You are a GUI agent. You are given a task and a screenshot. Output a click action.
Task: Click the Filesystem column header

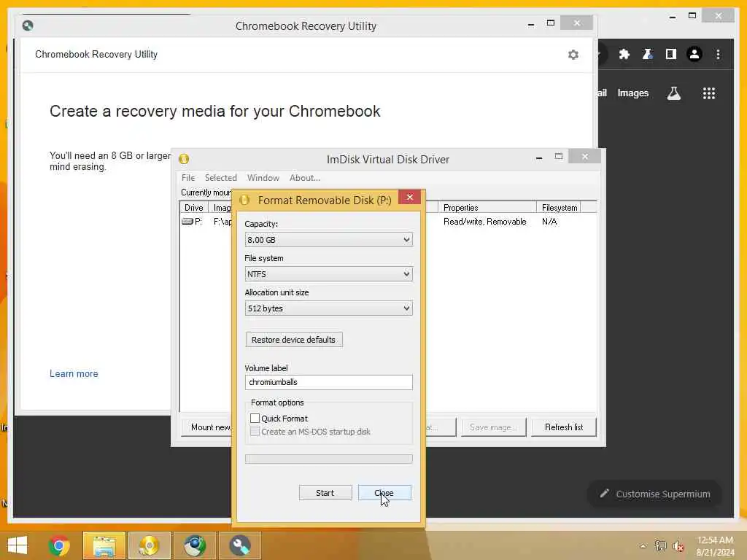coord(560,208)
